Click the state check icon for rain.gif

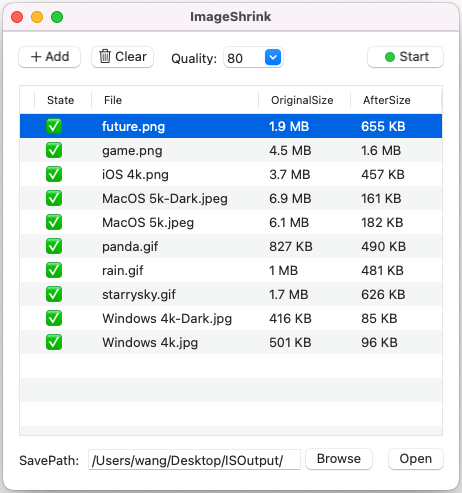click(x=54, y=270)
